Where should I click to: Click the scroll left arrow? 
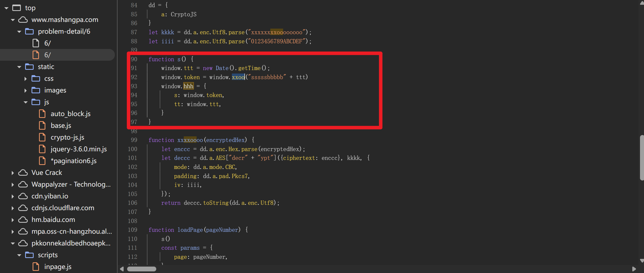click(x=122, y=269)
